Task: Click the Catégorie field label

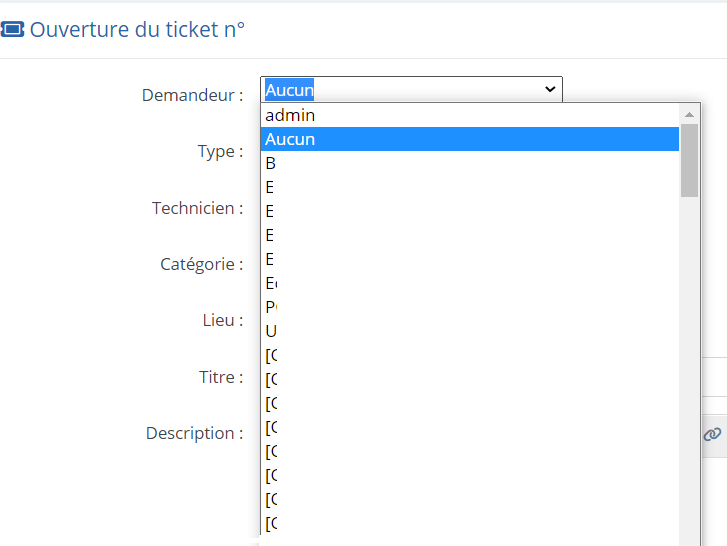Action: 202,264
